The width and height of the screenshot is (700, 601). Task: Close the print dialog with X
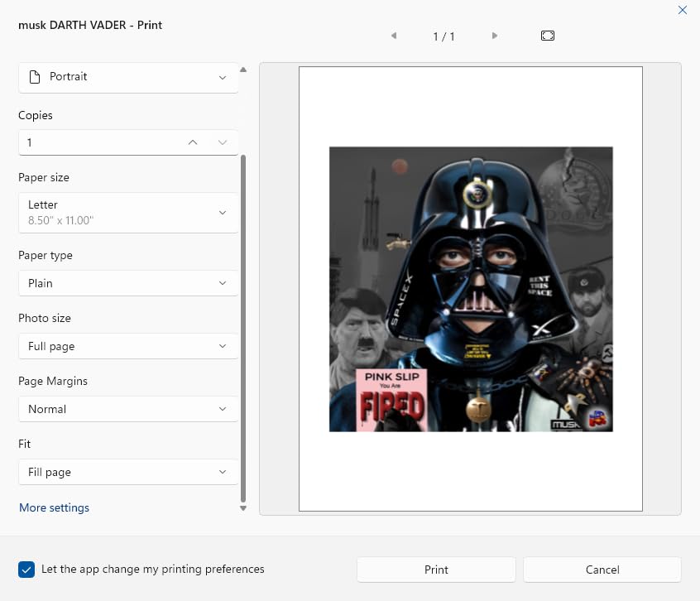[682, 10]
